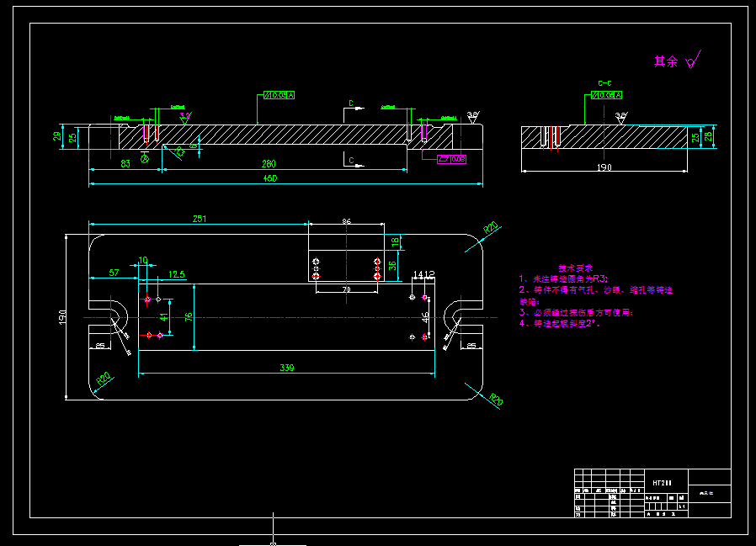Click the parallelism 0.05 A frame above the front view

(279, 95)
